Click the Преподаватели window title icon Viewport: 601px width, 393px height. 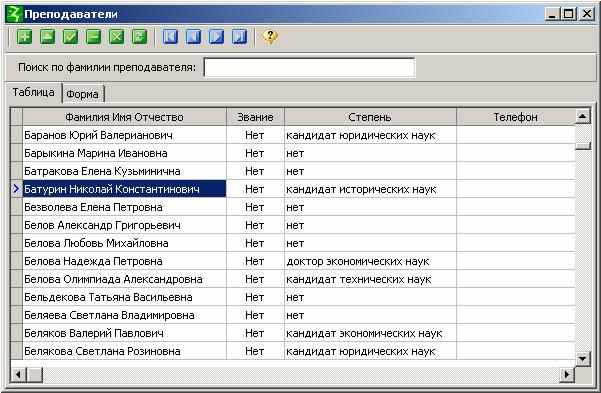pyautogui.click(x=14, y=14)
